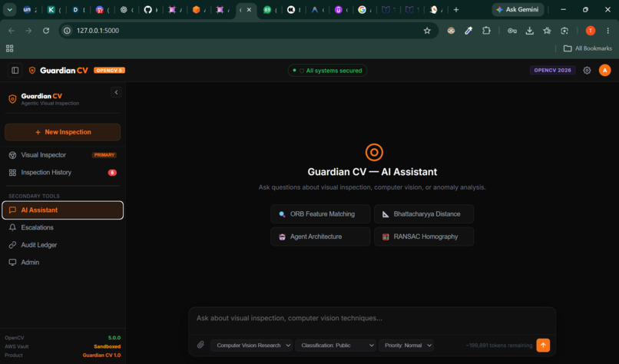Click the Escalations bell icon

12,227
